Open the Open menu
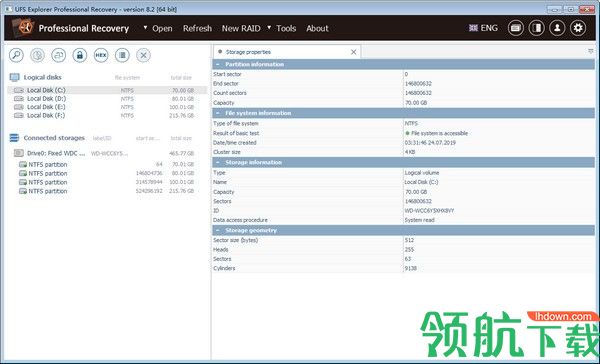This screenshot has width=600, height=364. [x=162, y=28]
